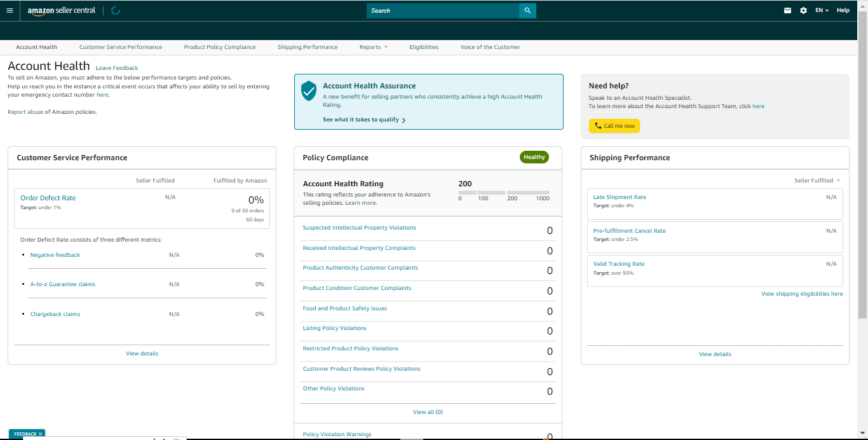Click the Help link in header
The width and height of the screenshot is (868, 440).
click(843, 10)
